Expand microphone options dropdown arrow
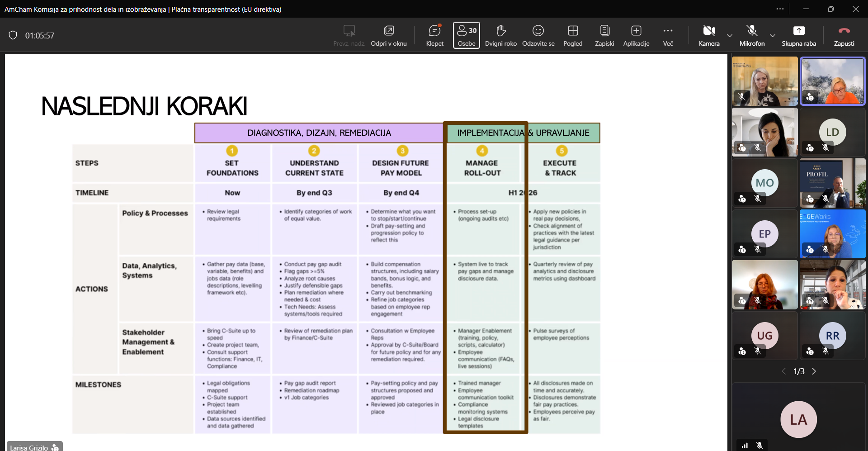868x451 pixels. click(773, 35)
